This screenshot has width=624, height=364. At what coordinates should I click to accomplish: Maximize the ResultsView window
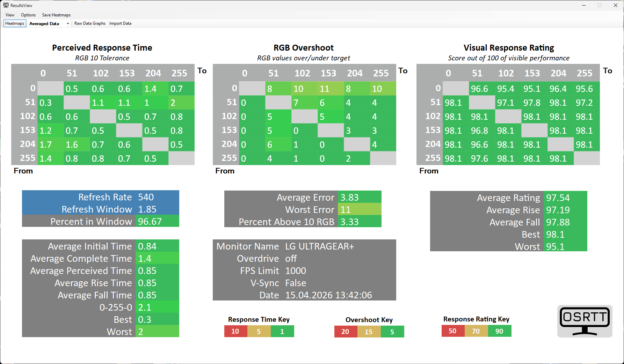pyautogui.click(x=600, y=5)
